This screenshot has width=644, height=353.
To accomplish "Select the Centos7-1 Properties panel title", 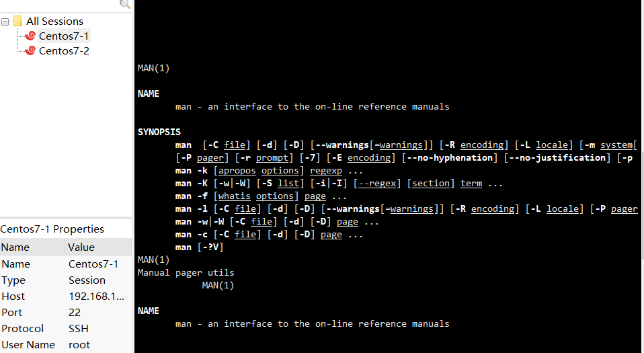I will tap(52, 229).
